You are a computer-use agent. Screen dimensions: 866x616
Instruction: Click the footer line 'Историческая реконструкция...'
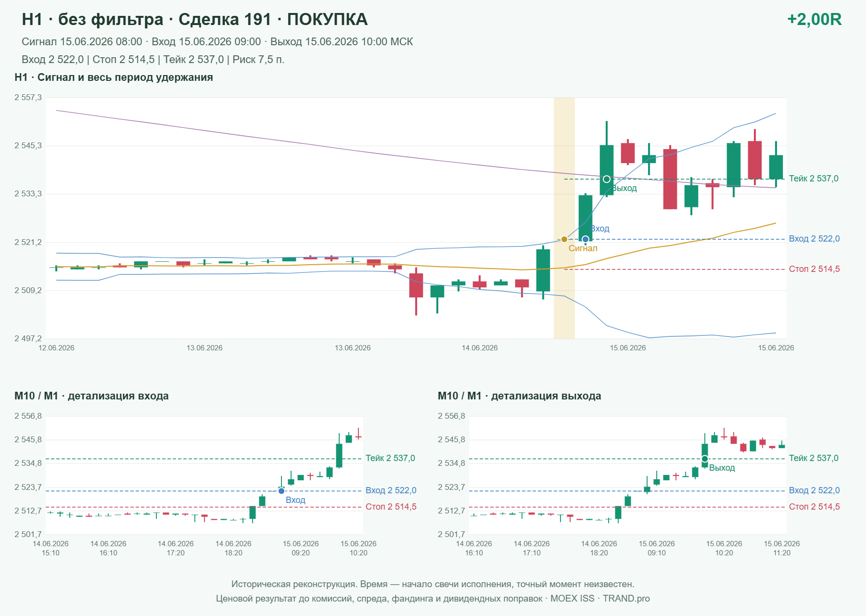433,584
